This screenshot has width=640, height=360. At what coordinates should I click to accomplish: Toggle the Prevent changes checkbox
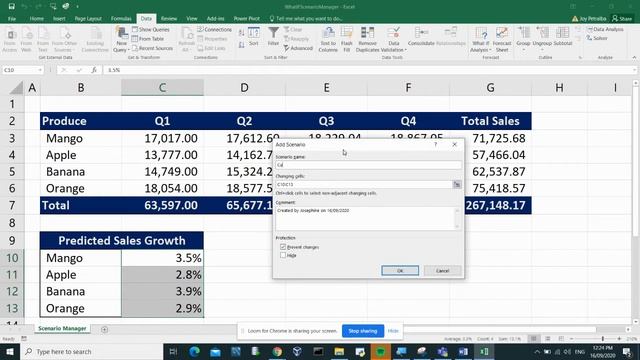pyautogui.click(x=283, y=247)
